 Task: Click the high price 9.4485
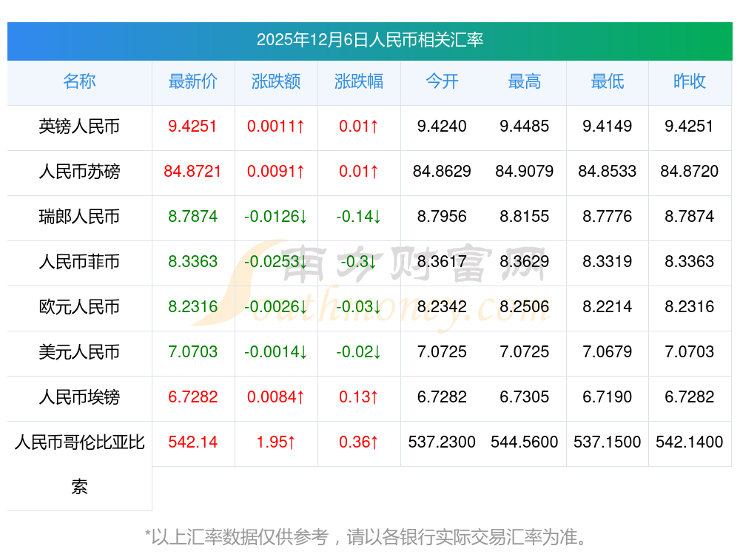[x=525, y=126]
